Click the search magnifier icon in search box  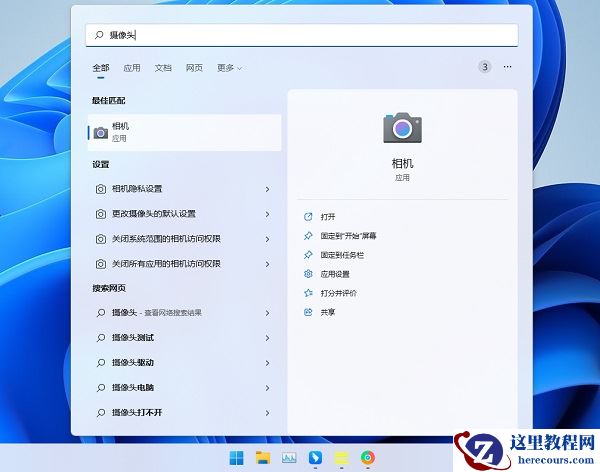pyautogui.click(x=99, y=35)
